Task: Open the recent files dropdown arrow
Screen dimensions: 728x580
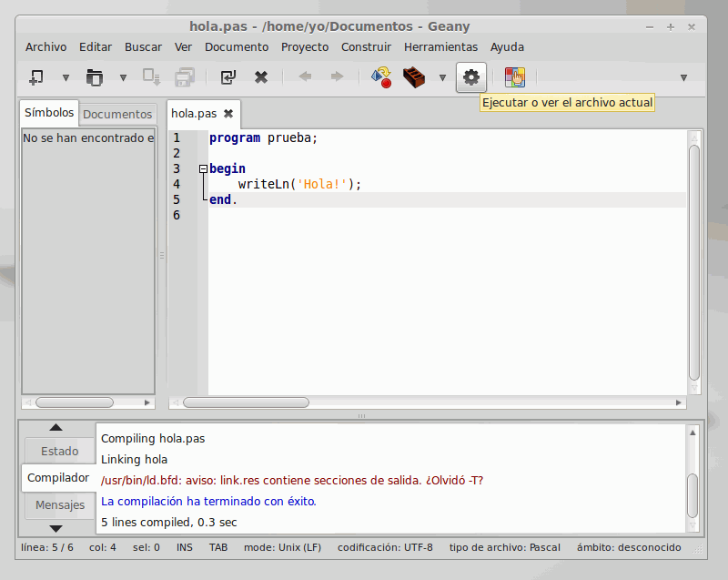Action: (x=123, y=78)
